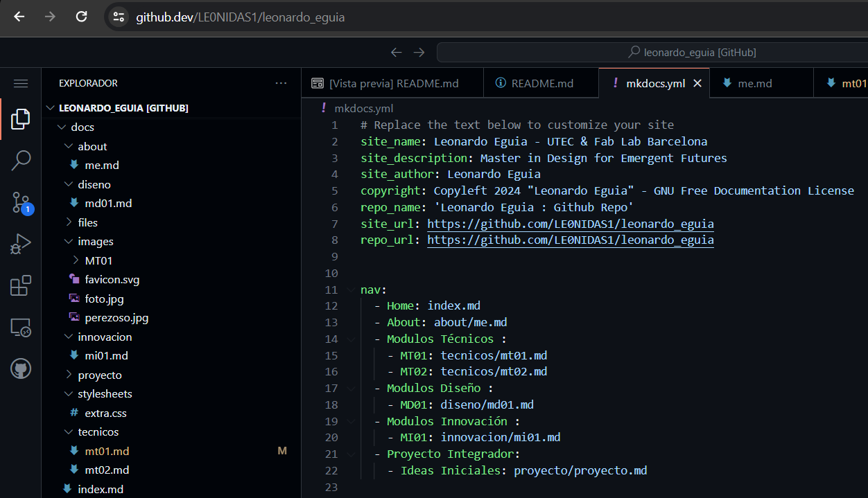Switch to [Vista previa] README.md tab
868x498 pixels.
point(392,83)
